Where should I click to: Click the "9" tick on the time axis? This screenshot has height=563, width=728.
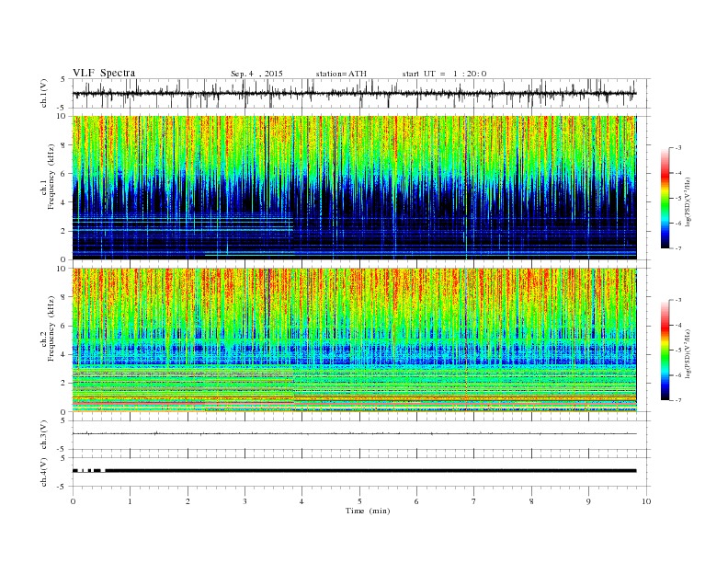pos(588,501)
